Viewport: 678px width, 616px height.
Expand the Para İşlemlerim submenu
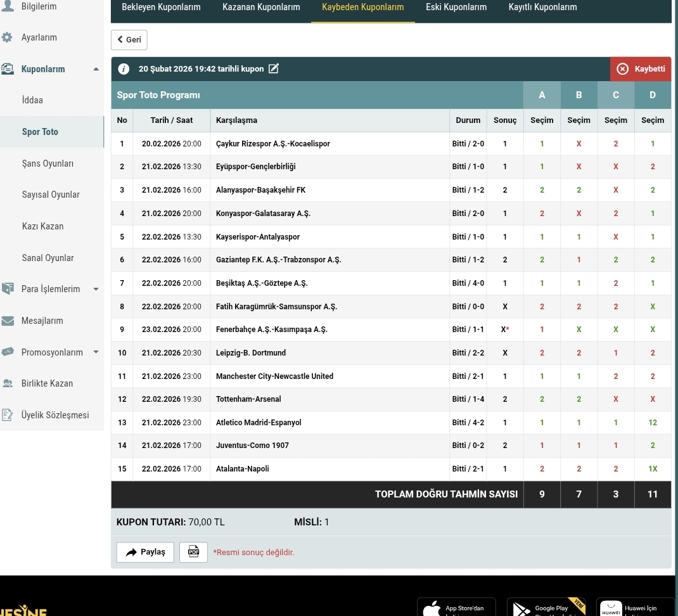[x=96, y=290]
